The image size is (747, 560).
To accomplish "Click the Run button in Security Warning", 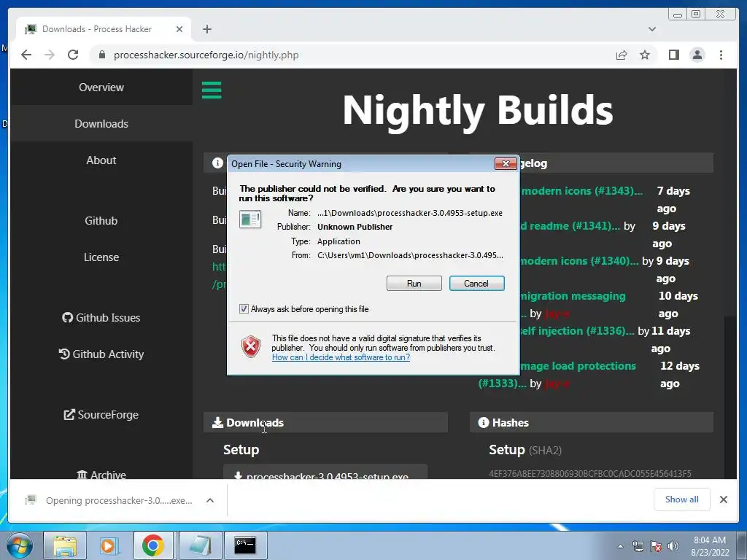I will [x=414, y=284].
